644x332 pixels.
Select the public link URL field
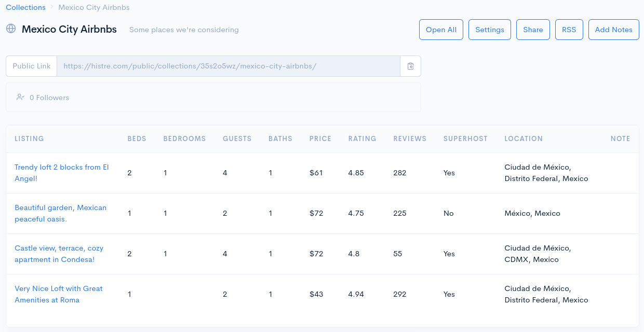click(x=229, y=66)
